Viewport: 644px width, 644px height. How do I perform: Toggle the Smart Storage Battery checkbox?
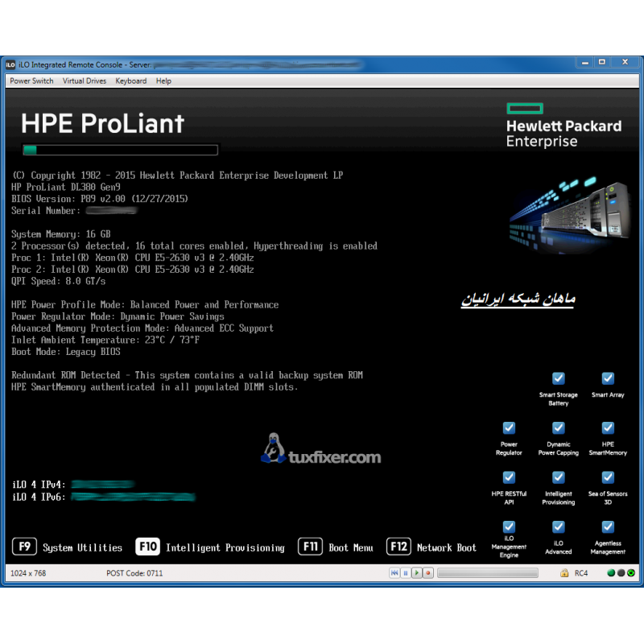tap(558, 378)
